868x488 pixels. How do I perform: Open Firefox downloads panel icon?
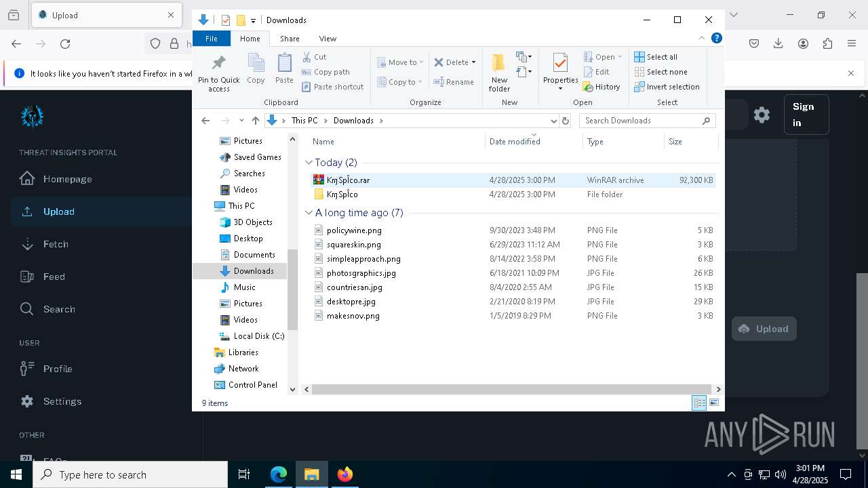pyautogui.click(x=778, y=43)
